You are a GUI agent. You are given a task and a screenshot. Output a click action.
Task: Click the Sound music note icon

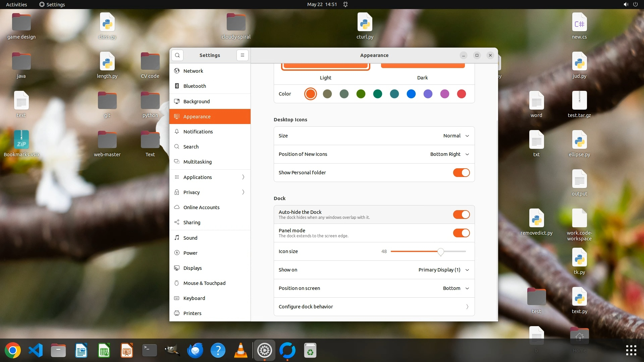tap(177, 238)
